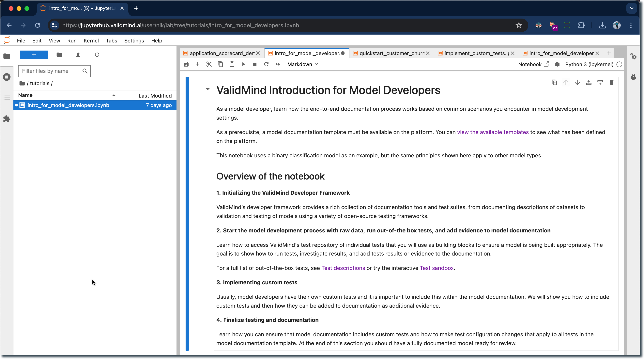Move the selected cell down
Image resolution: width=644 pixels, height=359 pixels.
coord(577,83)
